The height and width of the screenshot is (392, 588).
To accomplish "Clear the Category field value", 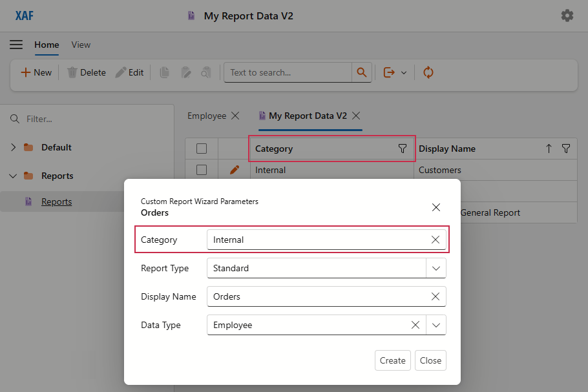I will (436, 240).
